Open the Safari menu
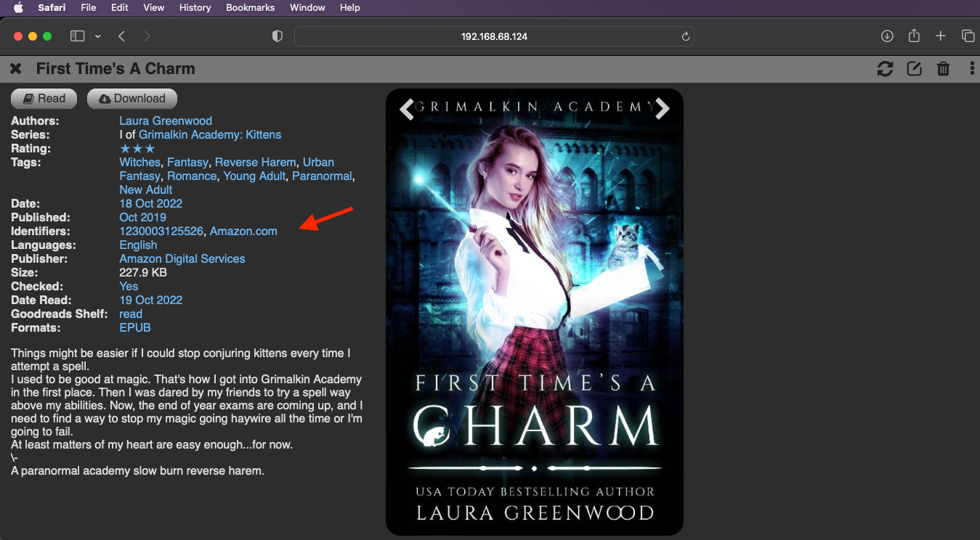Screen dimensions: 980x540 click(x=53, y=8)
